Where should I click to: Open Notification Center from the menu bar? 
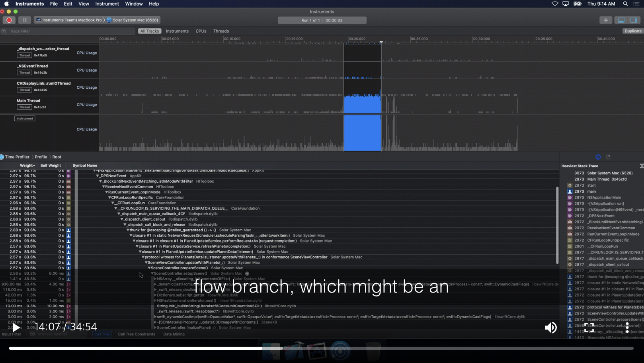click(636, 4)
